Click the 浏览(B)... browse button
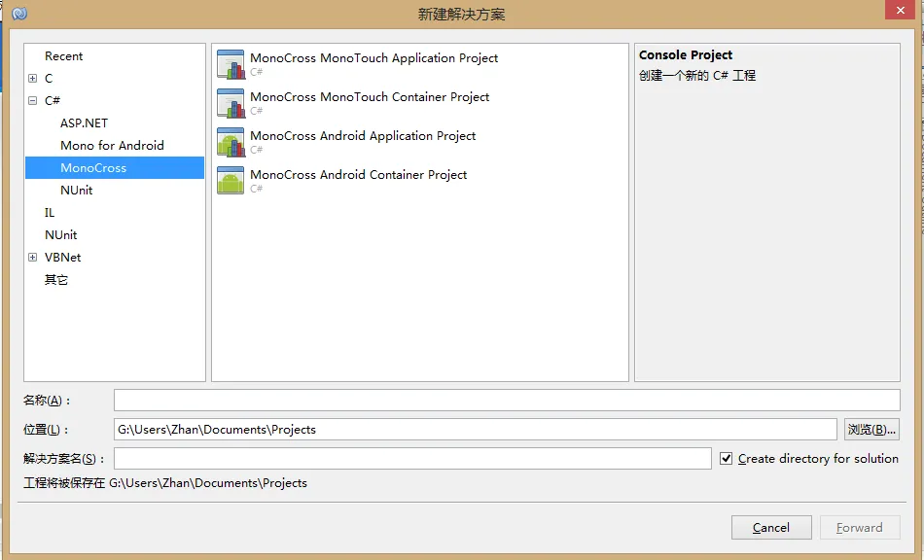This screenshot has width=924, height=560. 872,430
